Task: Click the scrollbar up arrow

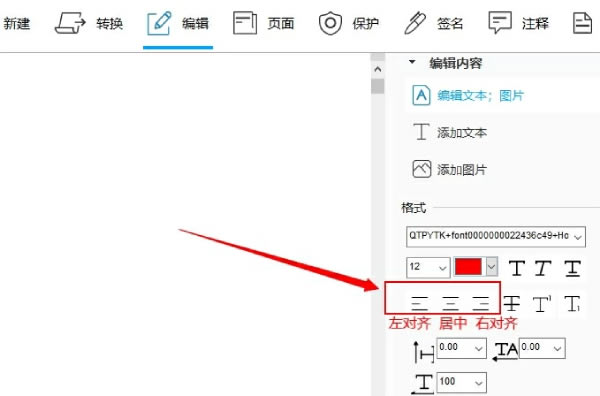Action: pyautogui.click(x=378, y=69)
